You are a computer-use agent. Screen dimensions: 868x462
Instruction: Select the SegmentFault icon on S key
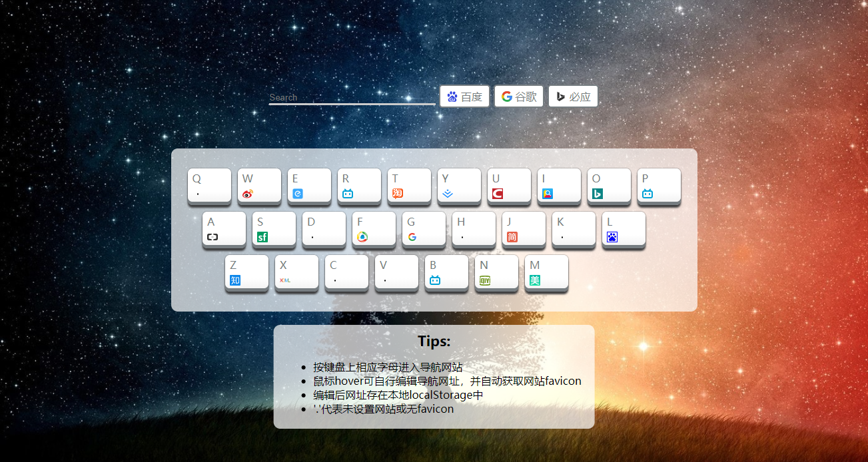(x=262, y=237)
